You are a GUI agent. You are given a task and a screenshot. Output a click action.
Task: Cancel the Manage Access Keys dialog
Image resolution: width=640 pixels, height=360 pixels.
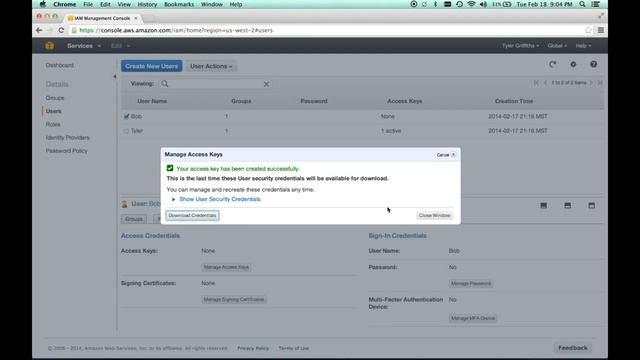click(x=446, y=155)
